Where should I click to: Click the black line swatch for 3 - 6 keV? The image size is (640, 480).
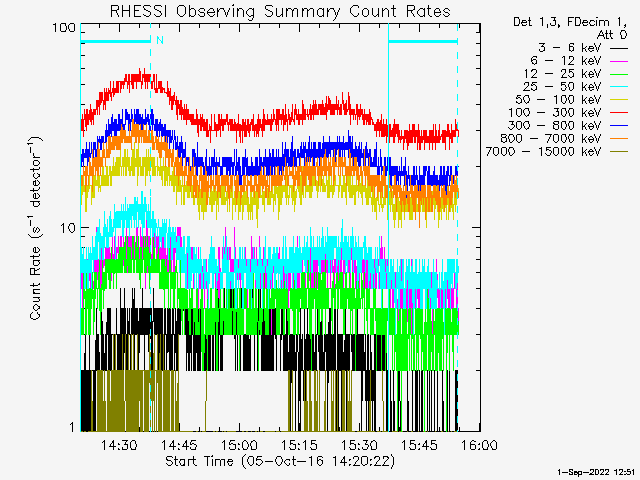point(619,49)
